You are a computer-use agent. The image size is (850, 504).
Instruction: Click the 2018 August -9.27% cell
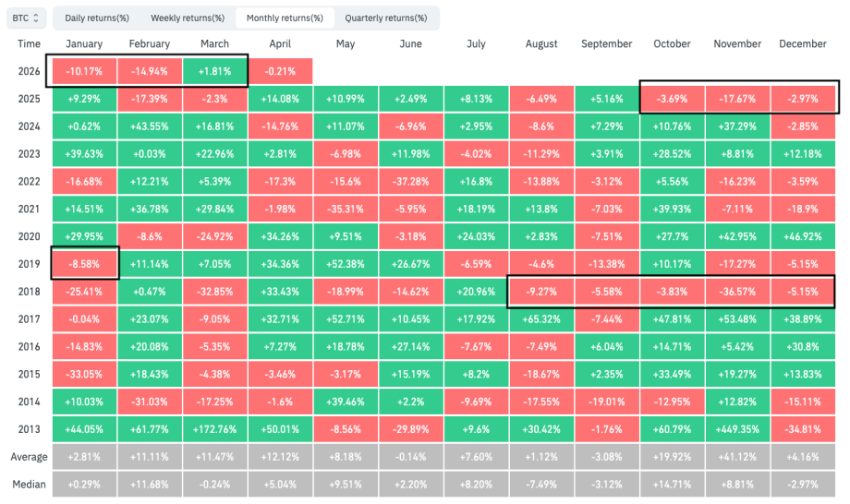click(x=541, y=291)
